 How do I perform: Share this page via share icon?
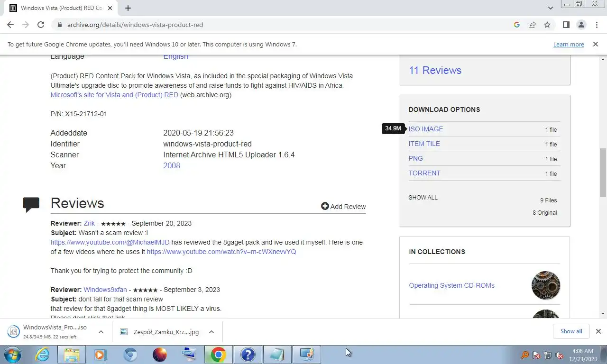tap(532, 25)
